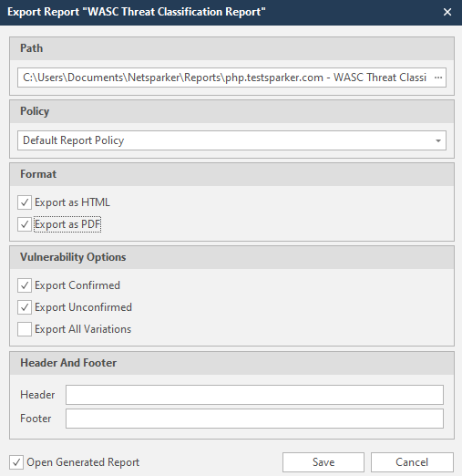Open the Default Report Policy dropdown arrow

click(x=438, y=140)
